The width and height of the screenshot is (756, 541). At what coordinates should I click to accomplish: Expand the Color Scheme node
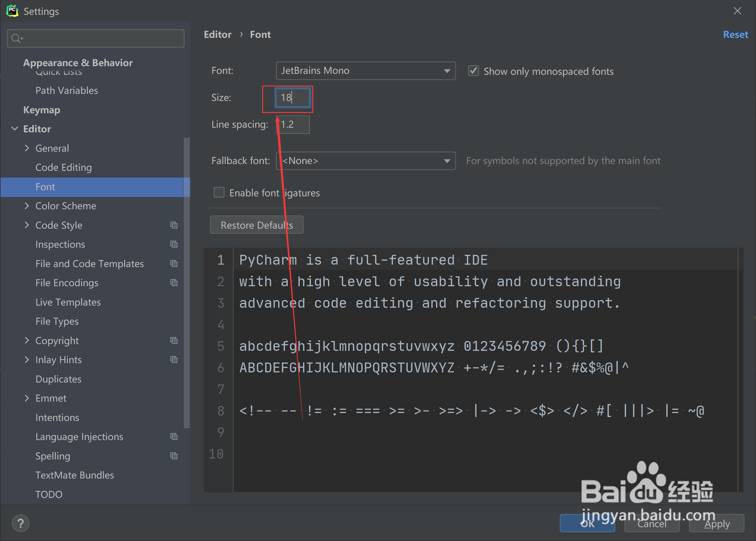(x=27, y=206)
